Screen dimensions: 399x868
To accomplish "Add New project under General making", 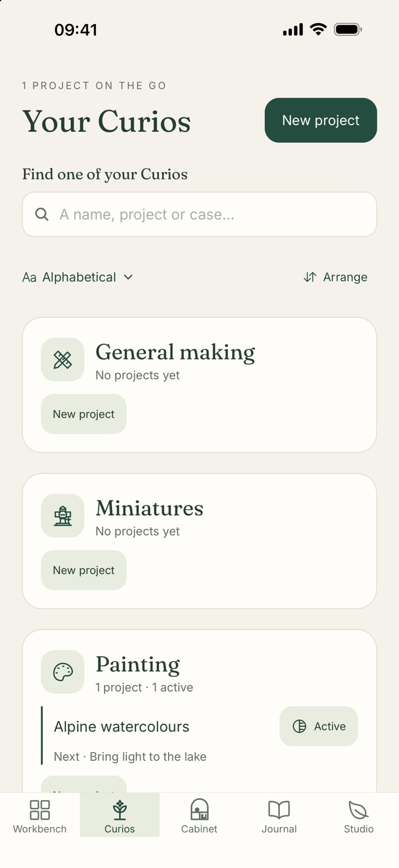I will coord(84,414).
